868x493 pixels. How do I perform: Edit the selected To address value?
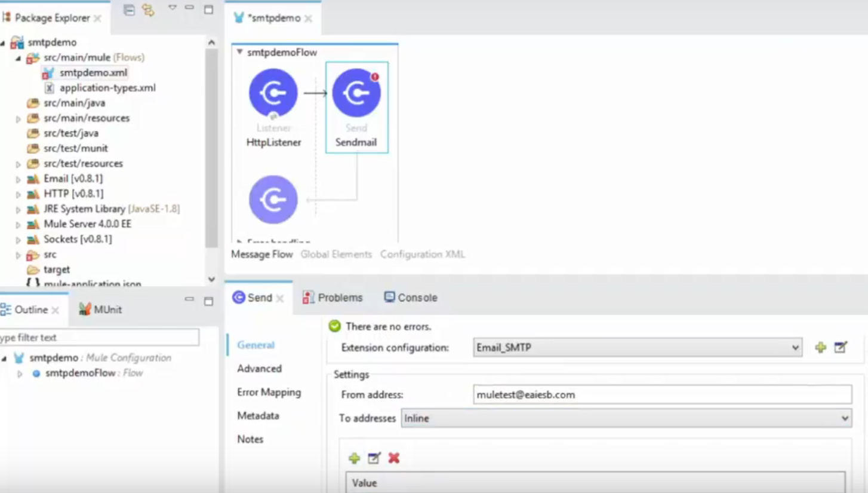click(374, 458)
